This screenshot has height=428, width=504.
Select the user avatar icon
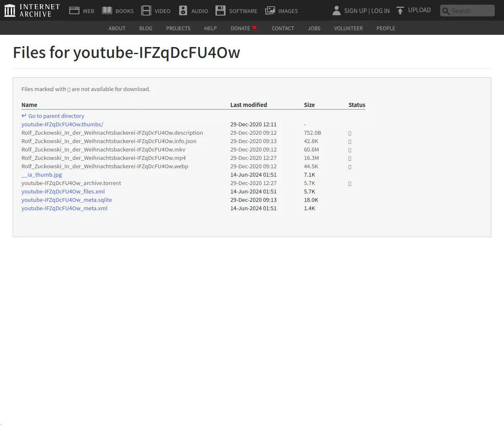click(336, 10)
